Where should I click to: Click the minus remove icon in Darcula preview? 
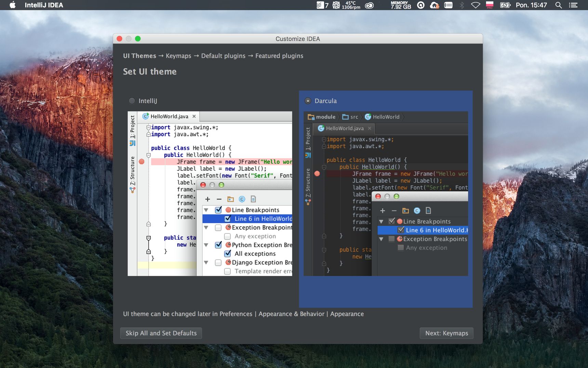[x=394, y=211]
